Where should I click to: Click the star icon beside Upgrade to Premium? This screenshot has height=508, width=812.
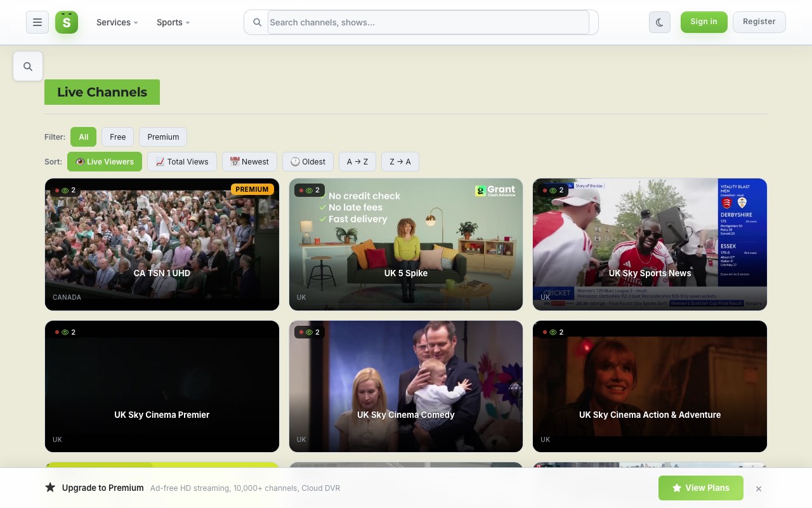click(x=50, y=488)
